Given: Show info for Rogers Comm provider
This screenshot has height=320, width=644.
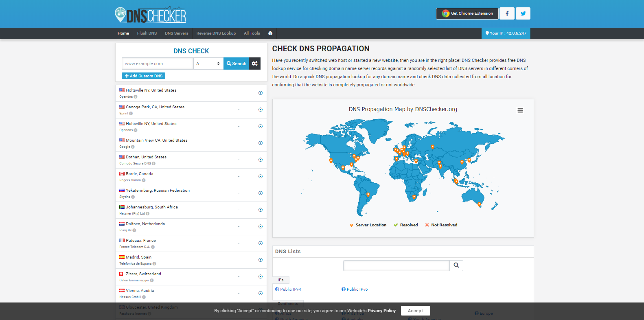Looking at the screenshot, I should pos(144,180).
